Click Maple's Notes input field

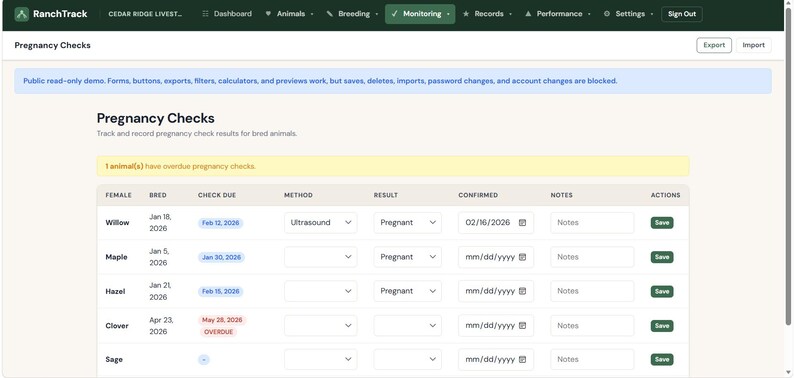592,257
